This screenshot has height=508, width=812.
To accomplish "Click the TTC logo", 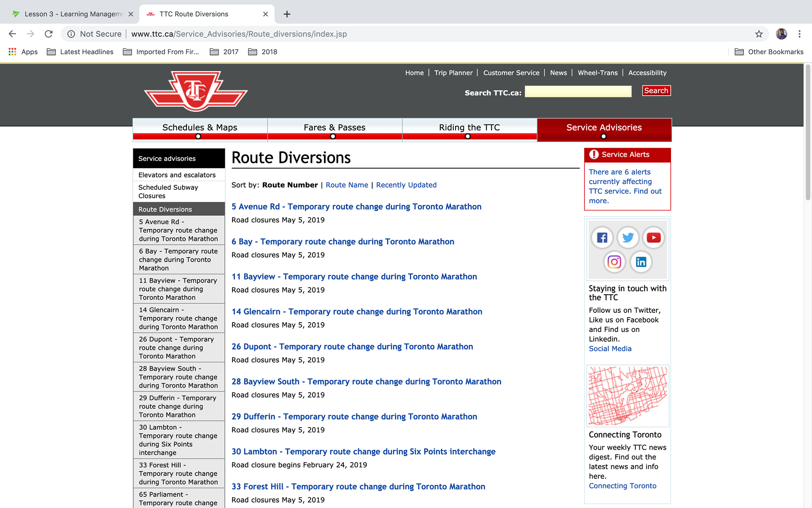I will (x=196, y=91).
